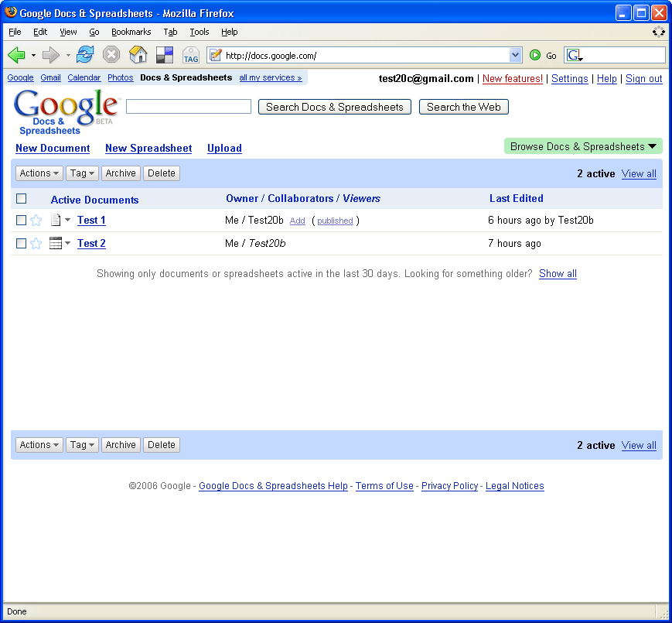This screenshot has width=672, height=623.
Task: Click into the docs search text field
Action: [x=189, y=107]
